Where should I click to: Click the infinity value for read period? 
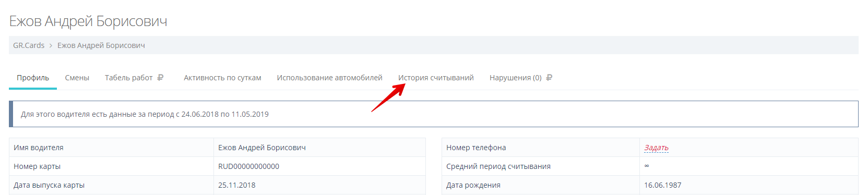point(647,166)
